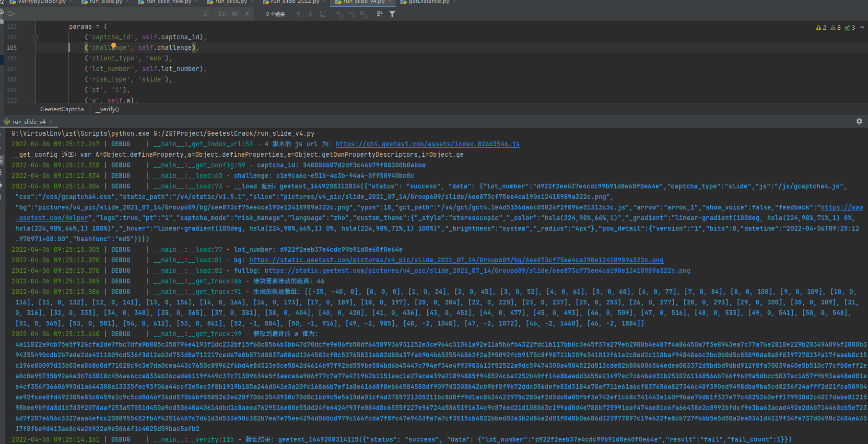Click 'captcha_id' string on line 104
Viewport: 868px width, 444px height.
pos(111,37)
